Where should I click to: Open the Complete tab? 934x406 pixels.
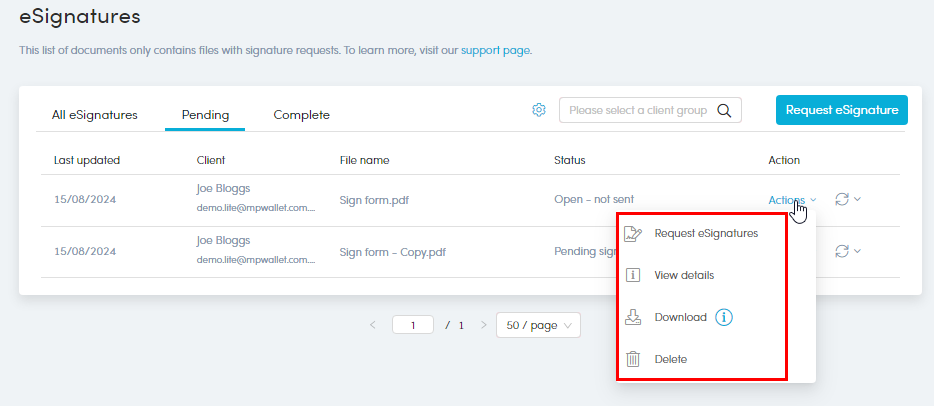pos(301,115)
